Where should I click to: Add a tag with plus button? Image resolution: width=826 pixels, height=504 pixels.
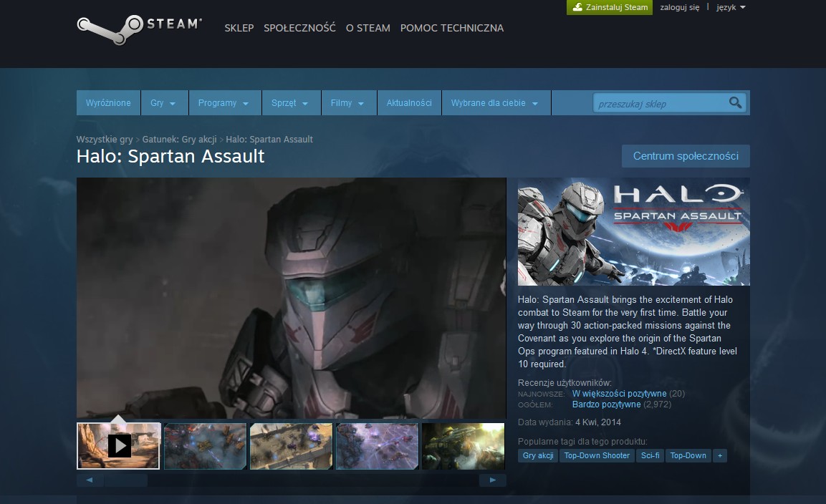coord(719,455)
